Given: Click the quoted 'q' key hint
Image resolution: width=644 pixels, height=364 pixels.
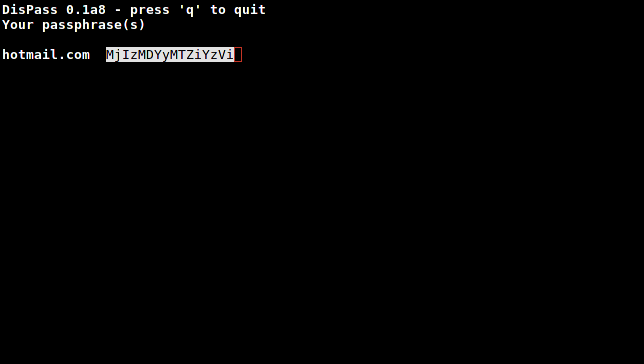Looking at the screenshot, I should (x=190, y=10).
